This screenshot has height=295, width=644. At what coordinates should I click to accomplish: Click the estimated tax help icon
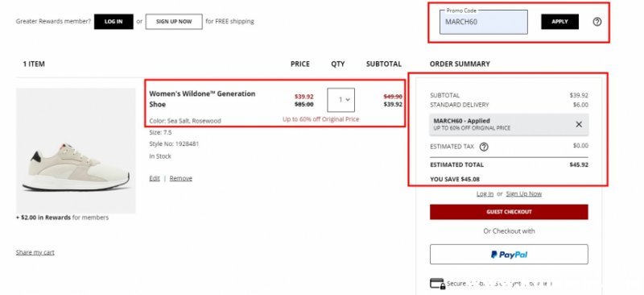pos(485,147)
